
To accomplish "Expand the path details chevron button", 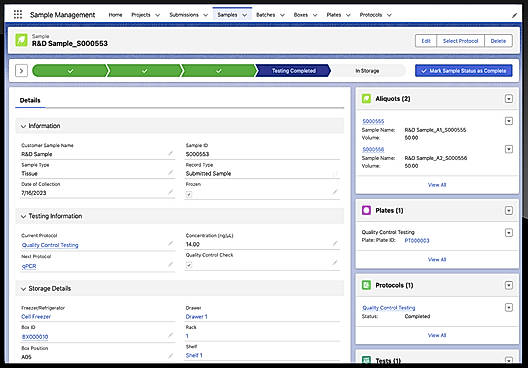I will click(x=21, y=71).
